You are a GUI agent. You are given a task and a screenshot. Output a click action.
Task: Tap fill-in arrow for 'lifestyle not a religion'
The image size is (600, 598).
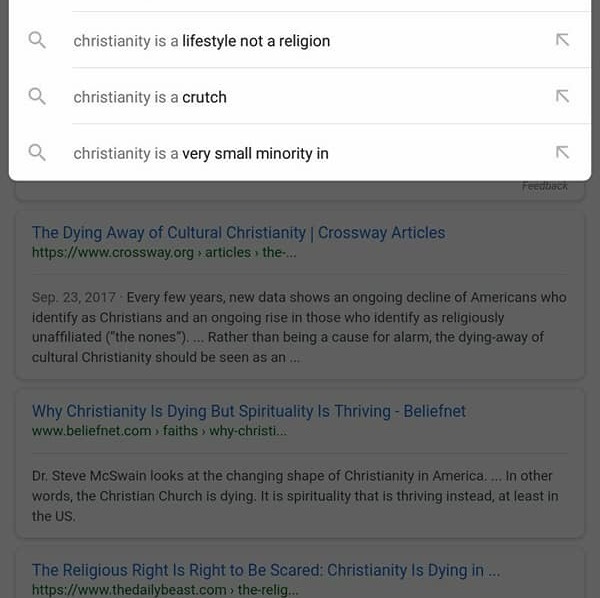(x=562, y=41)
